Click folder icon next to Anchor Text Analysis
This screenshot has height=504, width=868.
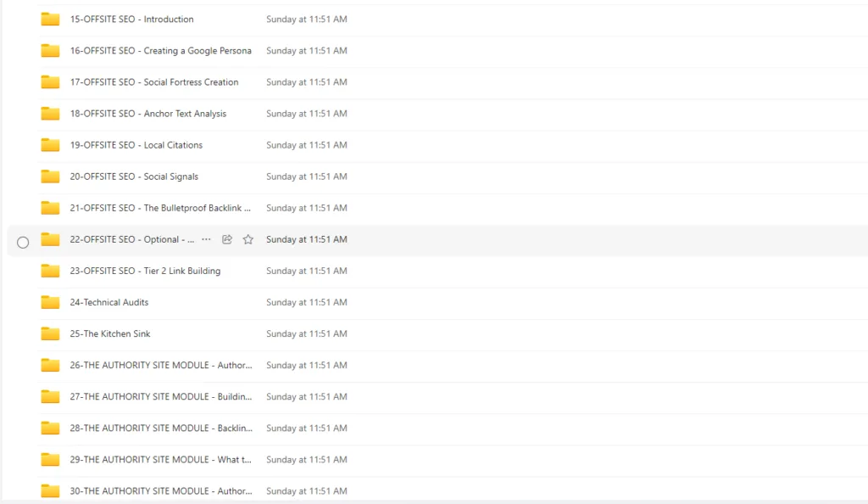pos(50,114)
